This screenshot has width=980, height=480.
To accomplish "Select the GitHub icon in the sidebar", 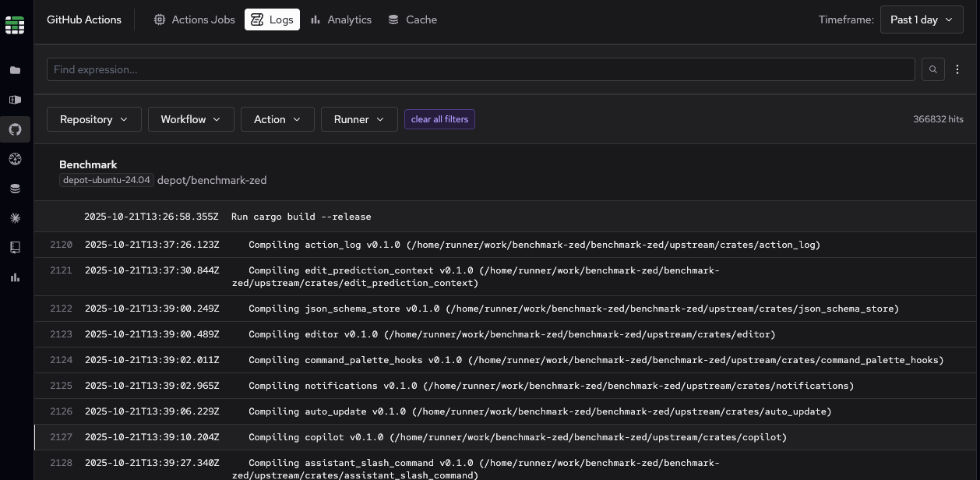I will pos(15,129).
